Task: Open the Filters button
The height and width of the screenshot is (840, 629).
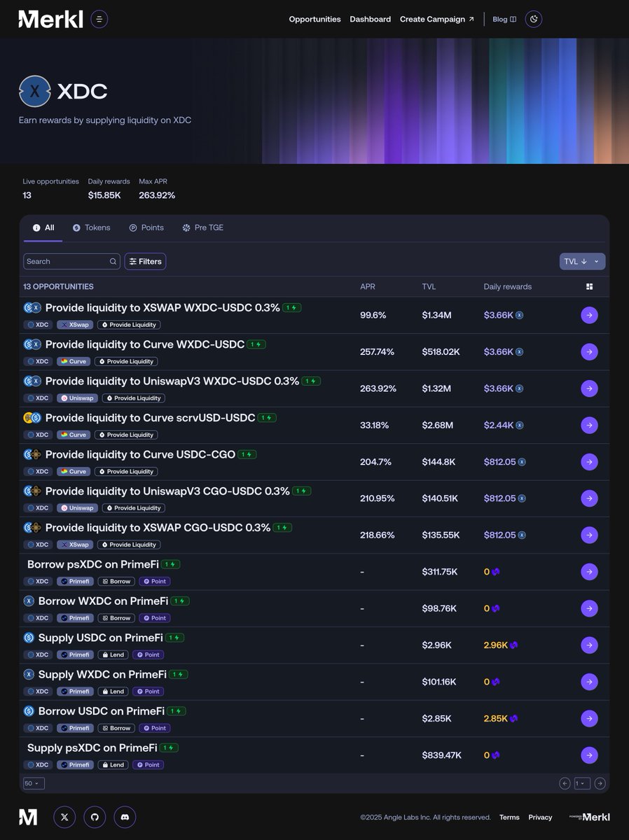Action: (146, 261)
